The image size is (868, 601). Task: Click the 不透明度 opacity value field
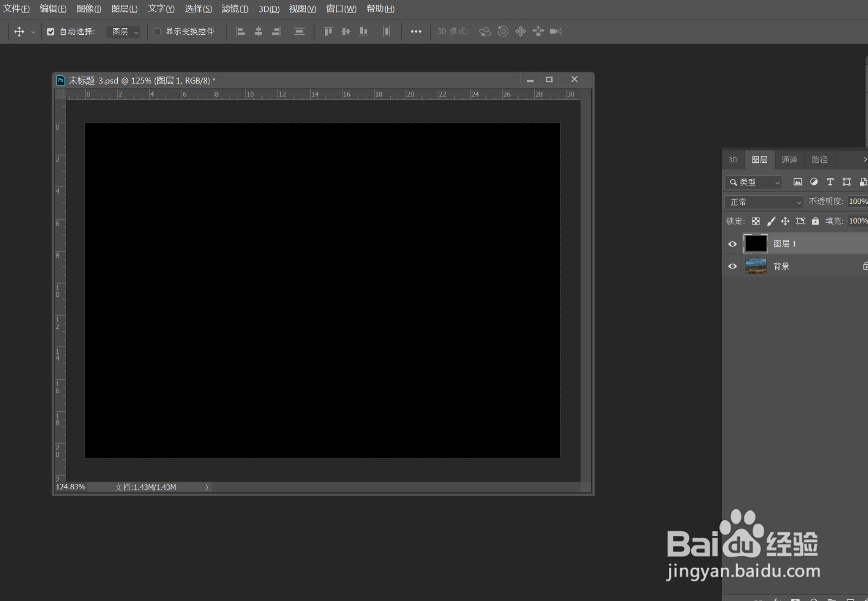[858, 201]
